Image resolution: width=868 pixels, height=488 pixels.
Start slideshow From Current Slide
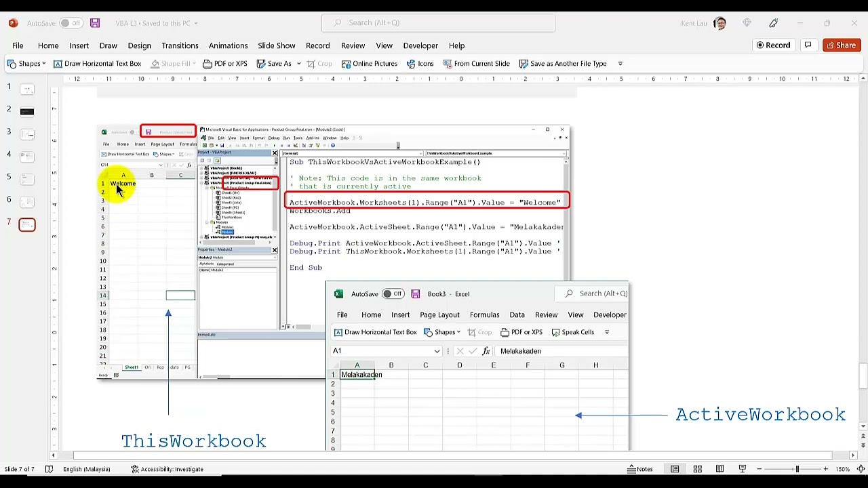pyautogui.click(x=476, y=64)
